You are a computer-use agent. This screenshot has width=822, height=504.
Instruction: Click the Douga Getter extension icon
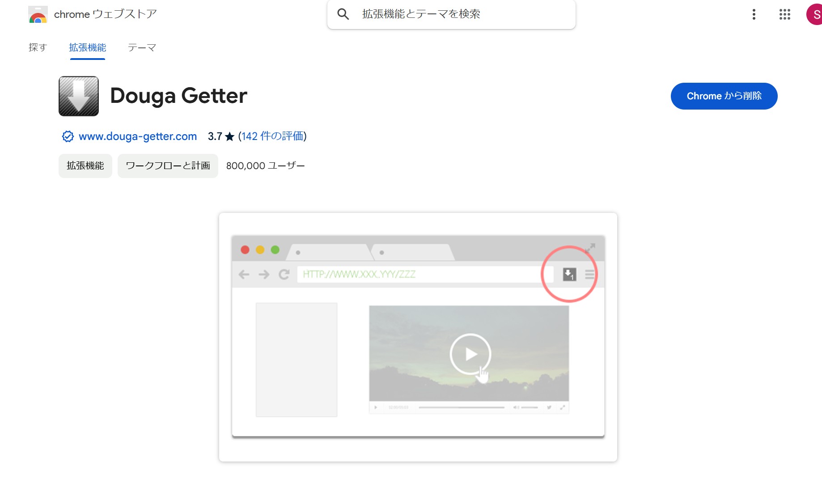tap(79, 96)
